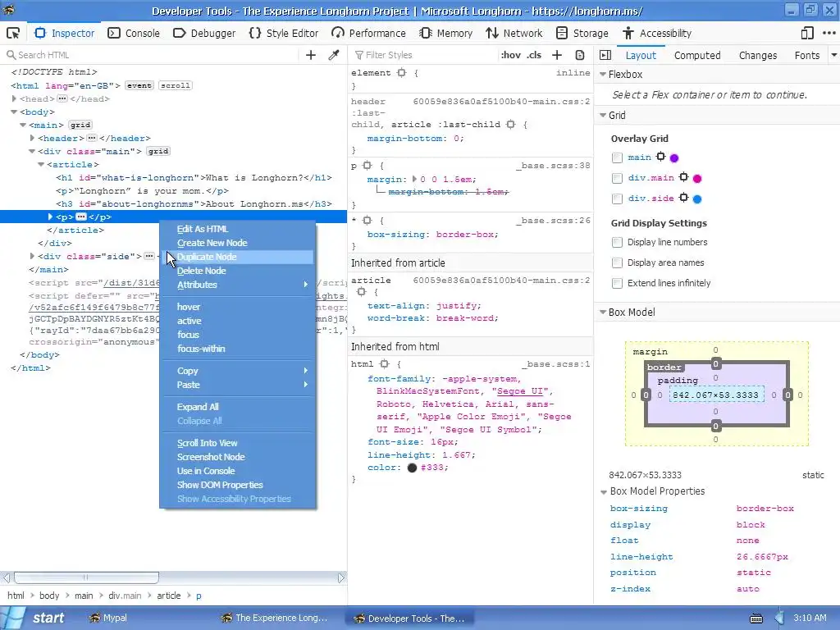Open the responsive design mode icon
Image resolution: width=840 pixels, height=630 pixels.
[807, 33]
